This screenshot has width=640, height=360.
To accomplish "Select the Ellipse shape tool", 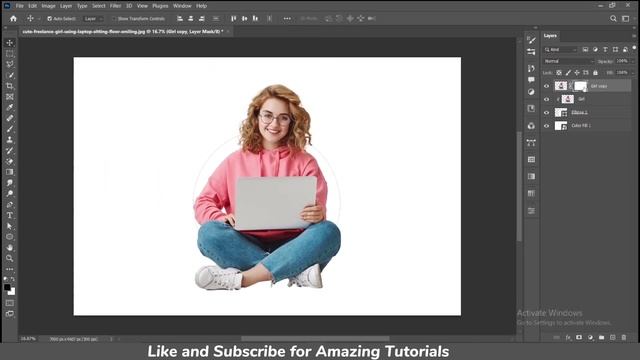I will click(x=10, y=237).
